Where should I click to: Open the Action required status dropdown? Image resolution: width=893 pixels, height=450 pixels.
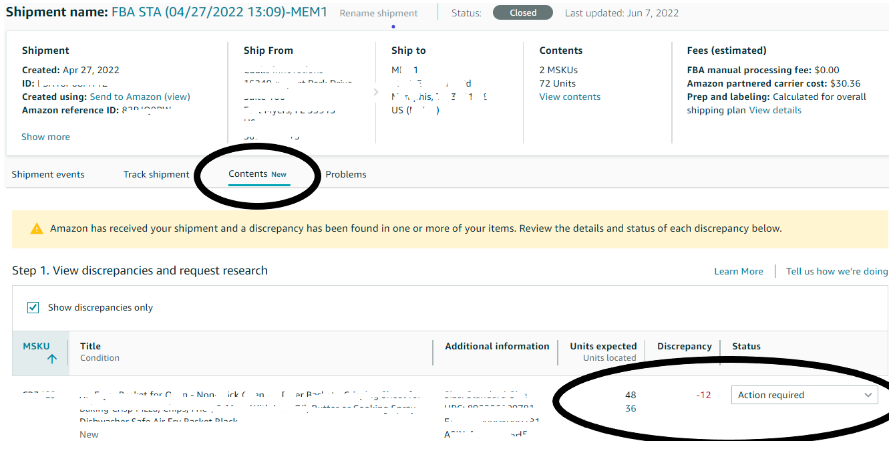(x=804, y=395)
